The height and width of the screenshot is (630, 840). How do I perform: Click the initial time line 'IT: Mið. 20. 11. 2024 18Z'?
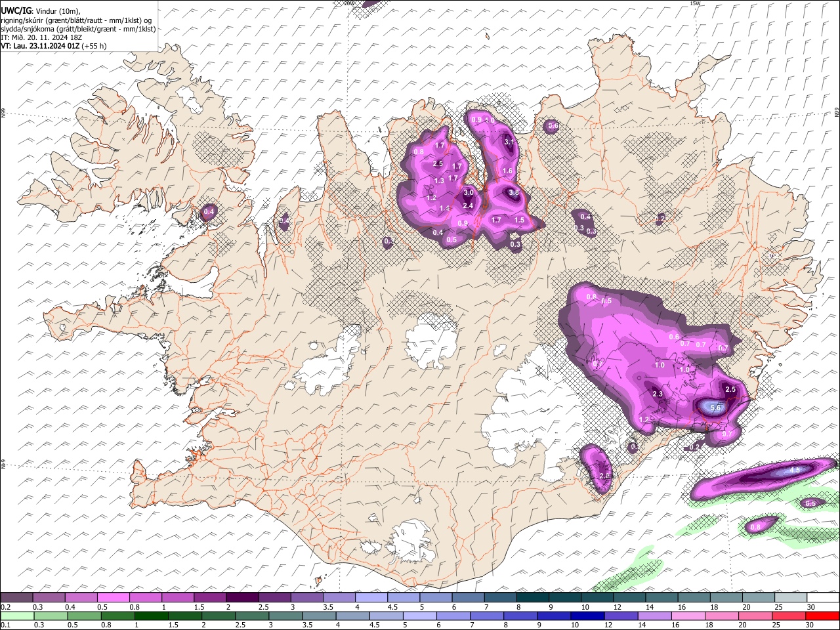coord(41,37)
